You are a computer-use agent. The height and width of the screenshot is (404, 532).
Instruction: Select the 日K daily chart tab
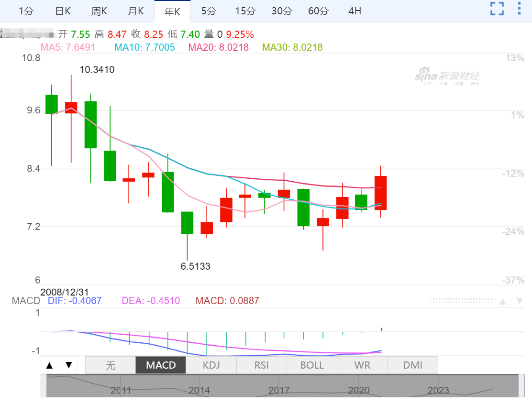click(63, 11)
